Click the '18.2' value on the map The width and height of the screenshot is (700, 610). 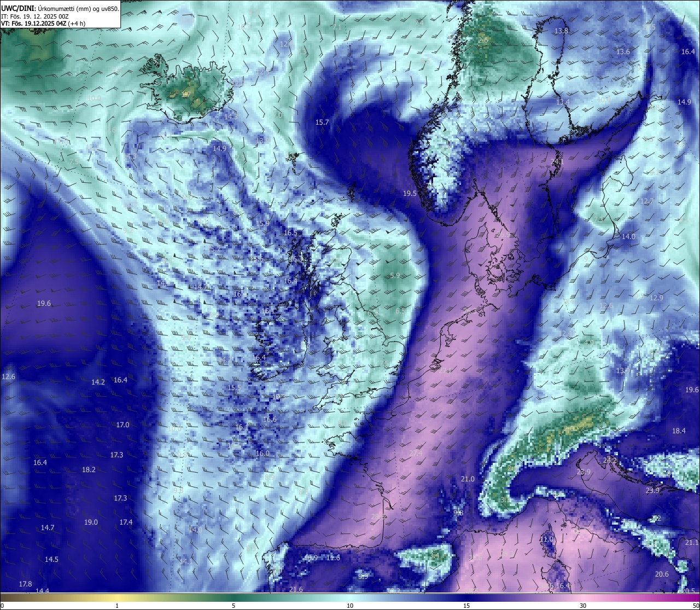(89, 469)
